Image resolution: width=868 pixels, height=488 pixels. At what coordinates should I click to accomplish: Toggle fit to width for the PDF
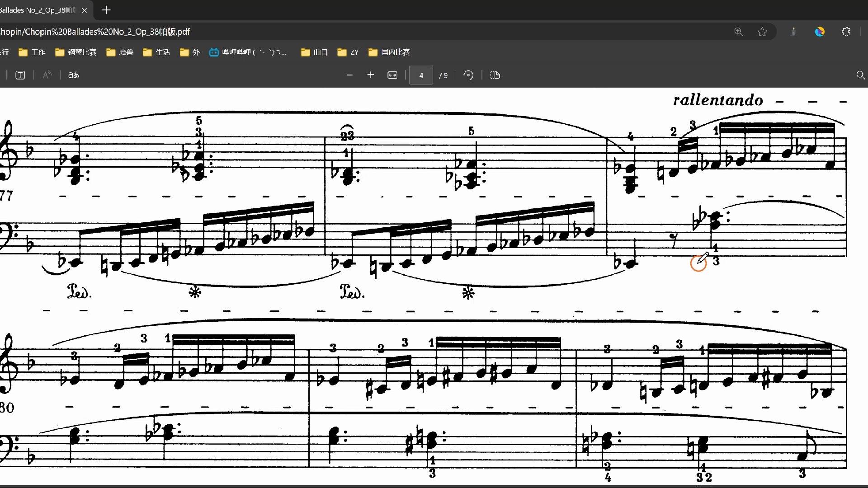click(392, 75)
